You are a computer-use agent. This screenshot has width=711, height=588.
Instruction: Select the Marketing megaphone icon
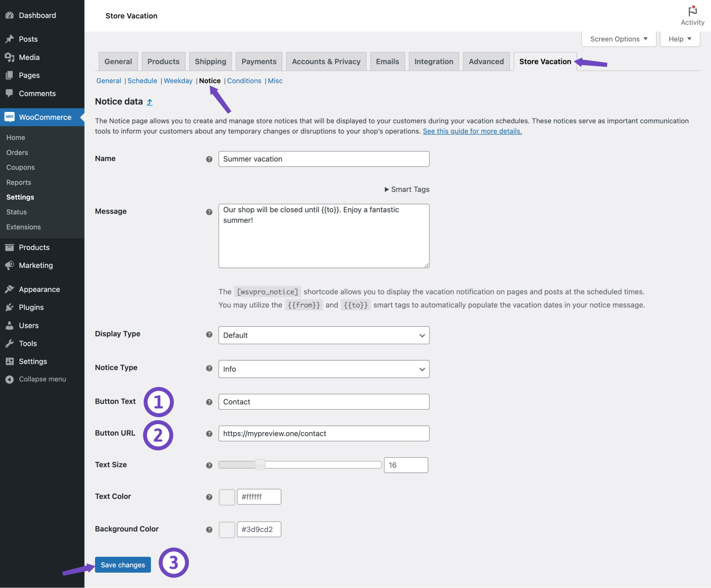coord(10,265)
